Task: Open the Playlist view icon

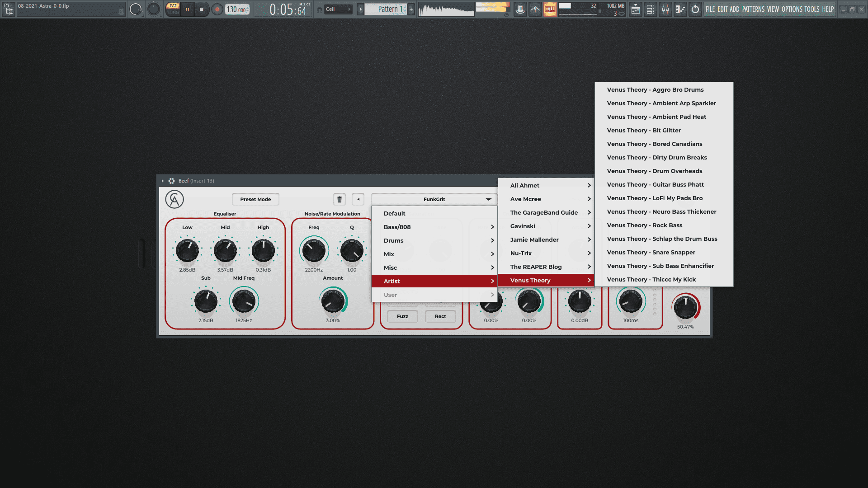Action: coord(636,9)
